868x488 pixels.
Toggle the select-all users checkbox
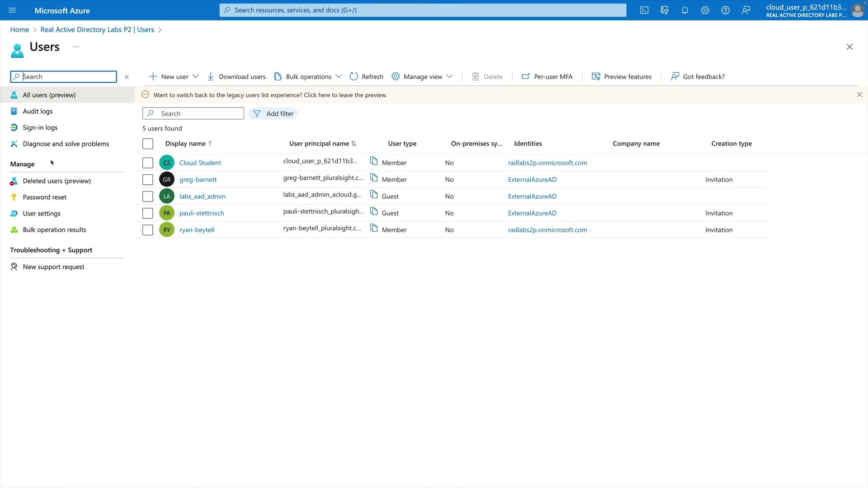tap(148, 144)
